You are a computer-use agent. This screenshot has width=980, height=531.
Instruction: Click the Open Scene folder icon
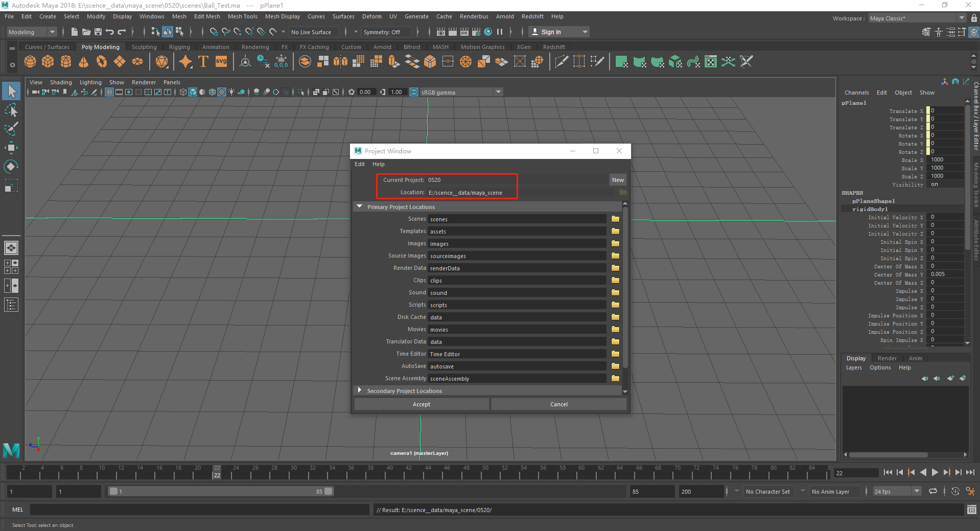tap(86, 32)
